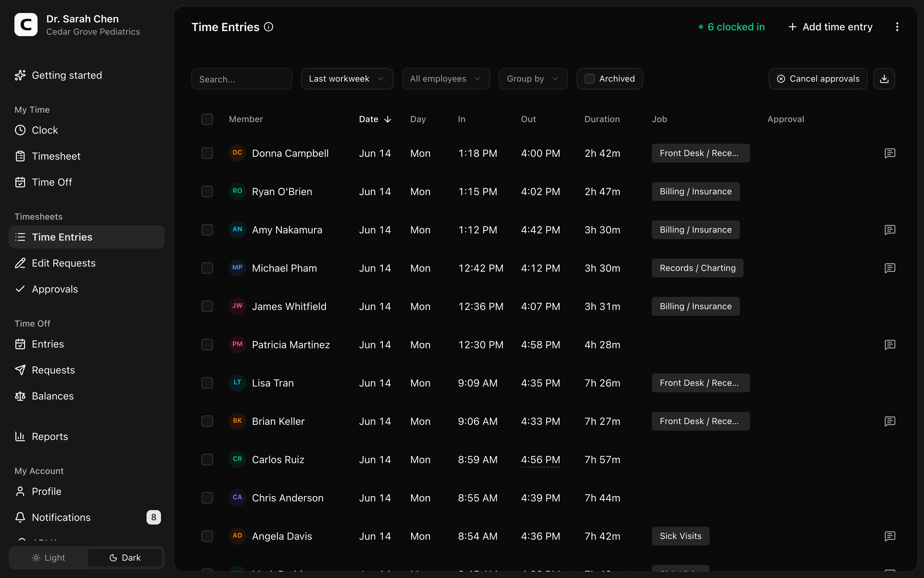The image size is (924, 578).
Task: Click Chris Anderson's CA avatar
Action: click(x=237, y=497)
